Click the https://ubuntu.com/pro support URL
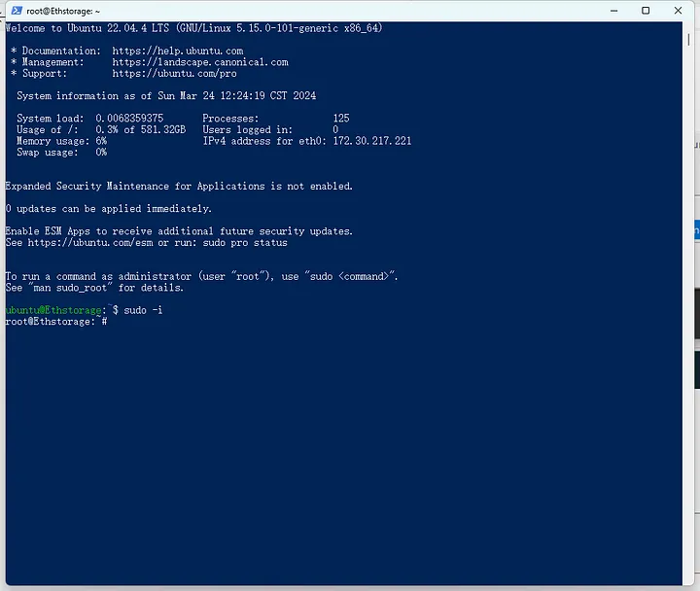Image resolution: width=700 pixels, height=591 pixels. (x=174, y=73)
